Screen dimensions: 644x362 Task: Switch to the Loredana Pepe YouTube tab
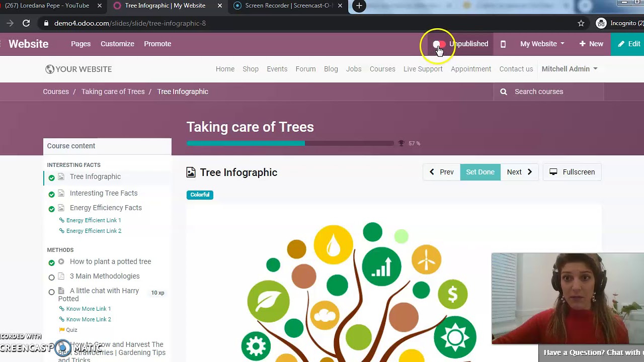tap(47, 6)
